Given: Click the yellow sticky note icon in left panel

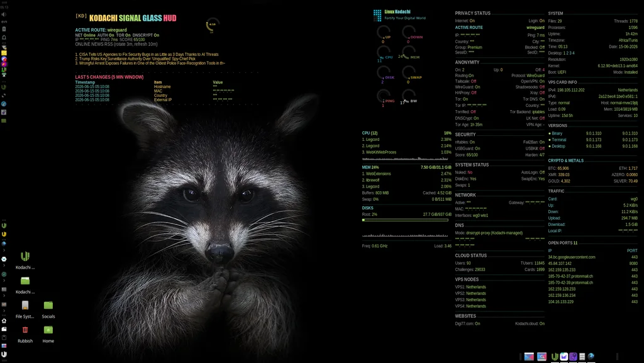Looking at the screenshot, I should tap(4, 53).
